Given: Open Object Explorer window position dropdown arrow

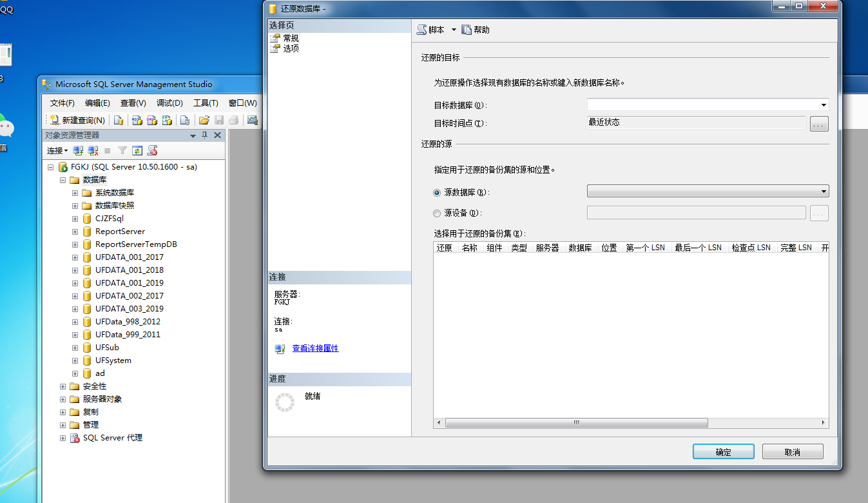Looking at the screenshot, I should point(193,135).
